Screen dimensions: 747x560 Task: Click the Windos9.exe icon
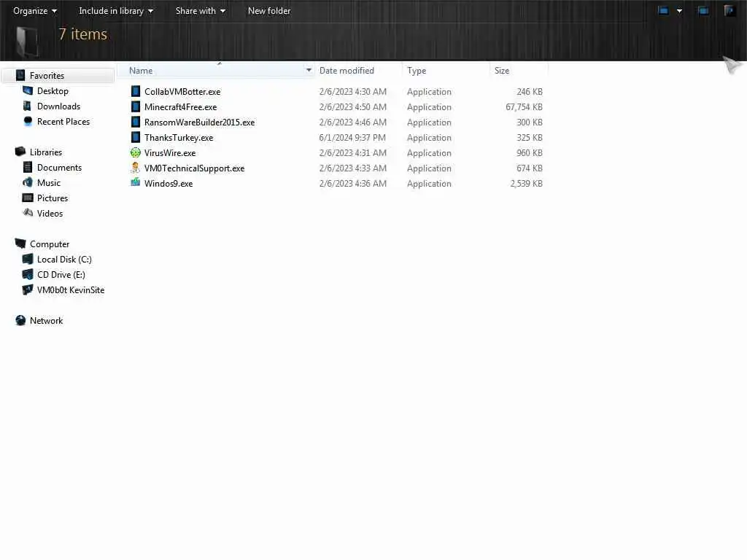(136, 182)
